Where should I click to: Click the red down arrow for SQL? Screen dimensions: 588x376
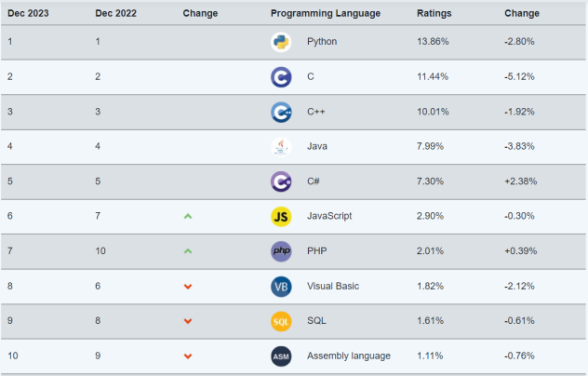pyautogui.click(x=188, y=321)
